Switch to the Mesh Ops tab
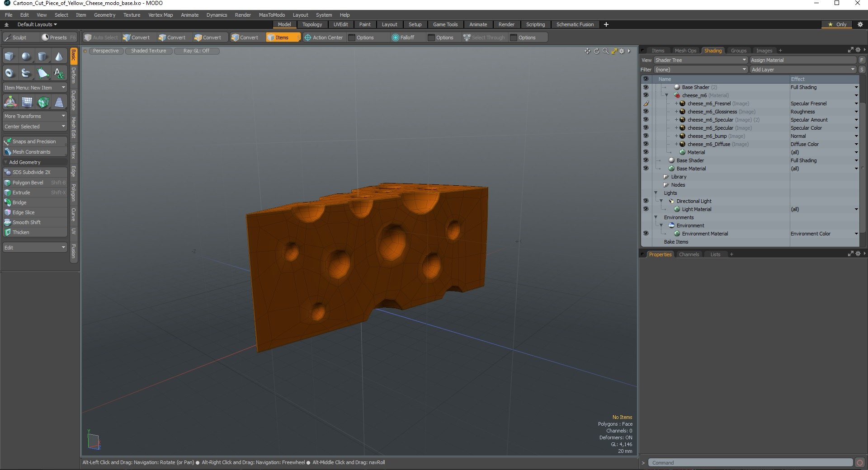The width and height of the screenshot is (868, 470). (685, 51)
